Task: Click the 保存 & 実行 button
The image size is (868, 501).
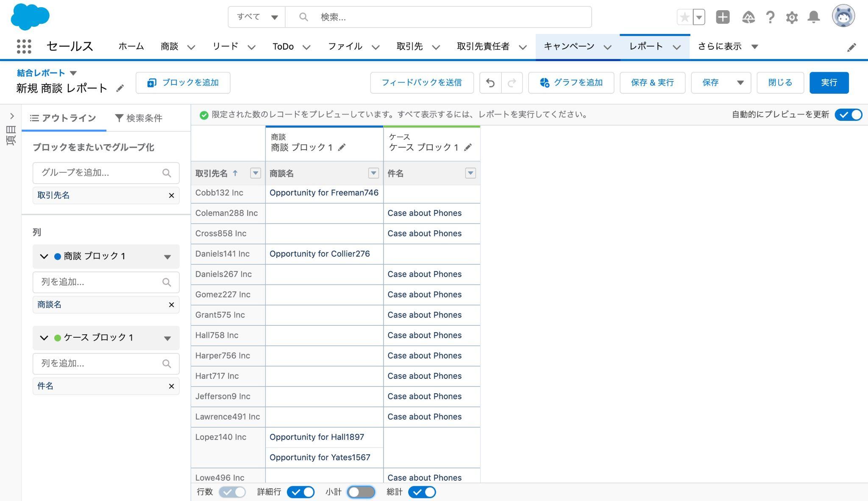Action: tap(652, 83)
